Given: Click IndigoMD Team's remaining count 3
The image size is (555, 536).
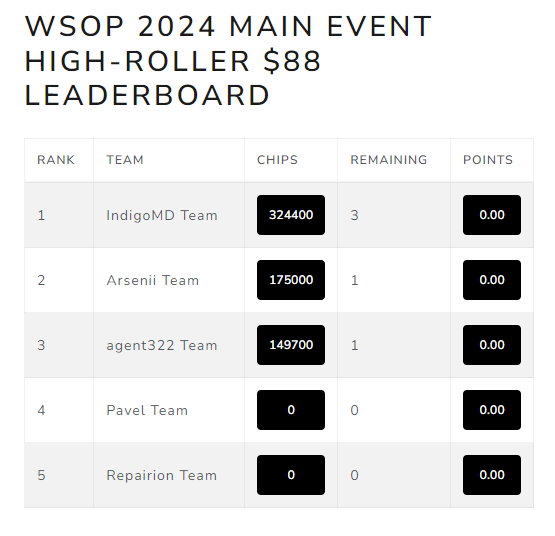Looking at the screenshot, I should pos(355,215).
